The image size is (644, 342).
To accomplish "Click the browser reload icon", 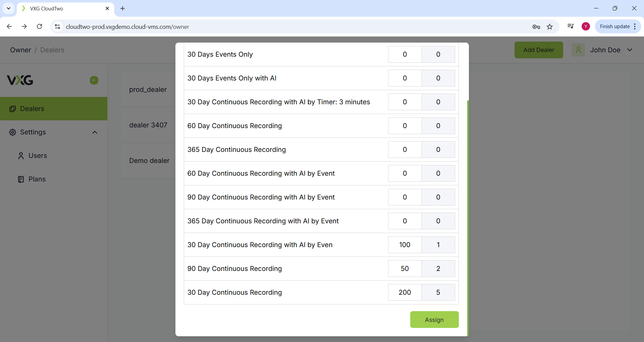I will coord(40,26).
